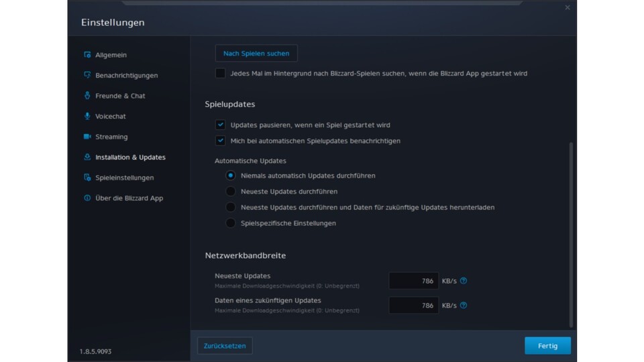Click the Streaming camera icon
The width and height of the screenshot is (644, 362).
pyautogui.click(x=87, y=137)
